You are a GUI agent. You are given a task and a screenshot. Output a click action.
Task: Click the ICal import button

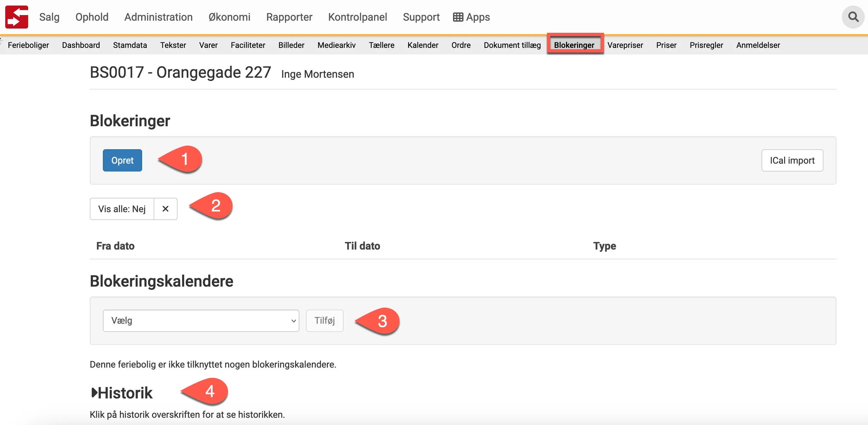(x=792, y=160)
